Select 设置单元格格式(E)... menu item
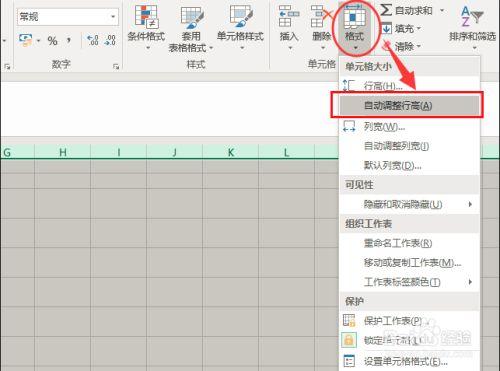Screen dimensions: 500x371 click(x=410, y=361)
